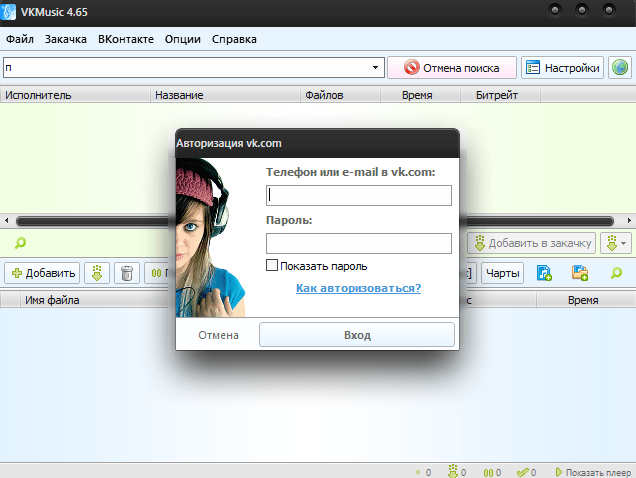Click the Чарты button

503,273
